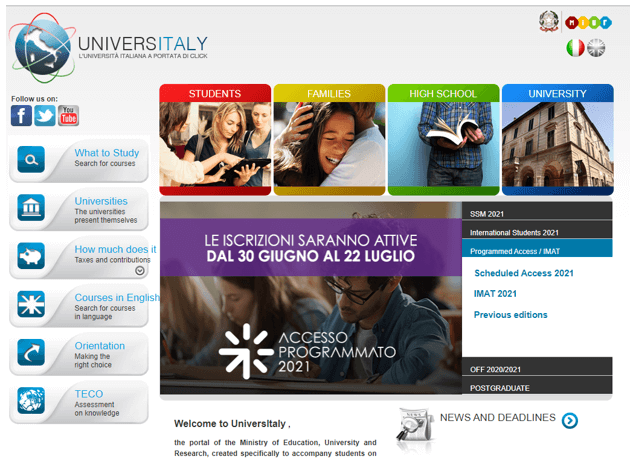Click the students with tablet photo

click(x=215, y=144)
